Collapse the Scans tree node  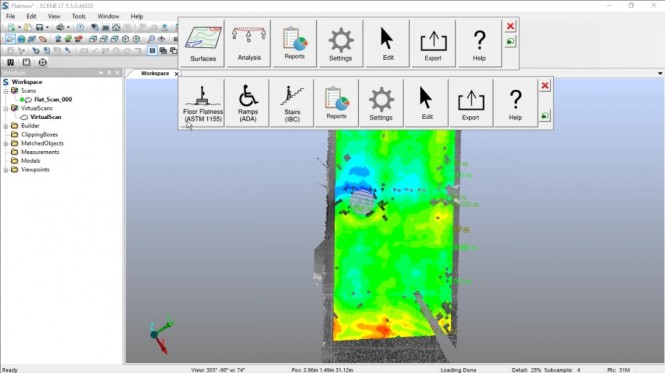[6, 91]
